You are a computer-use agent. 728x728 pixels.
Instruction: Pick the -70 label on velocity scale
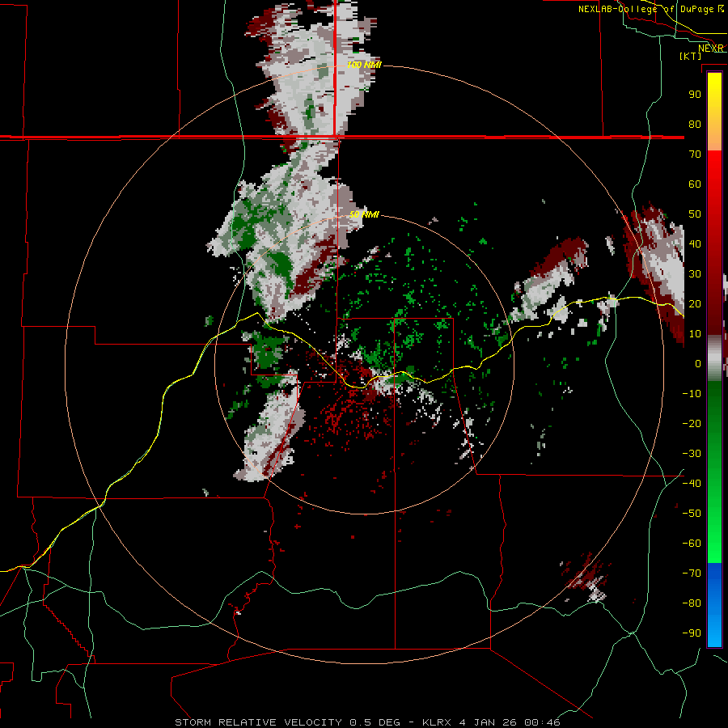point(692,574)
